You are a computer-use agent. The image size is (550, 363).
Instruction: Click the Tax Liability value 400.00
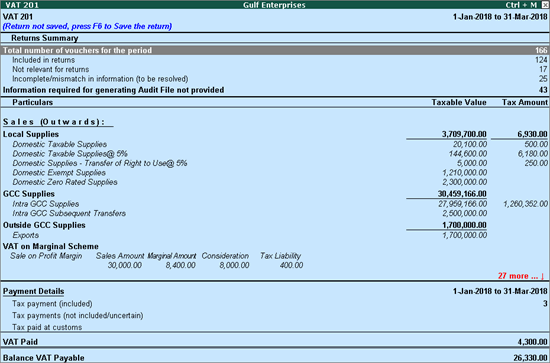pyautogui.click(x=291, y=265)
